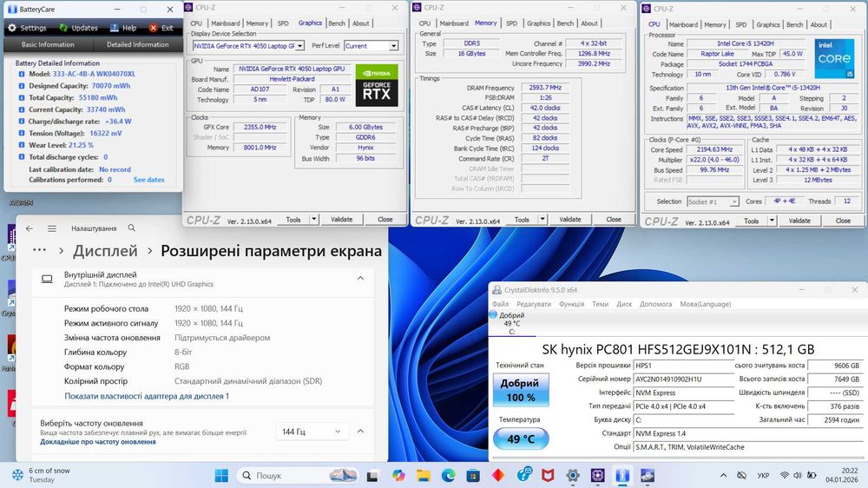Viewport: 868px width, 488px height.
Task: Launch Copilot from the taskbar
Action: click(x=398, y=475)
